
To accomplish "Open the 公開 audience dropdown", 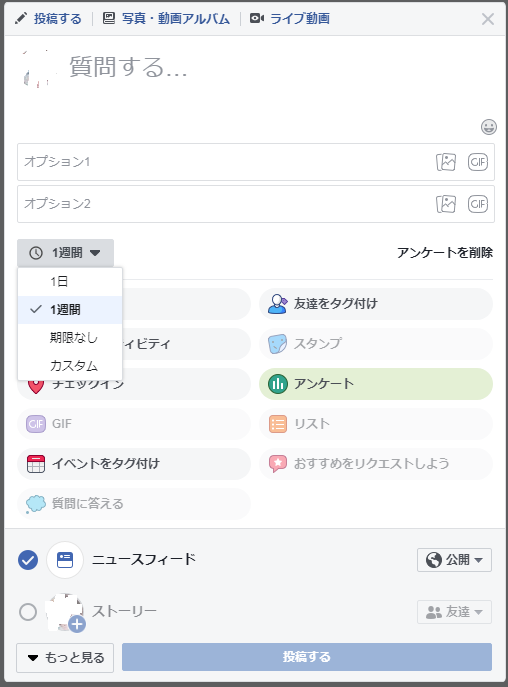I will point(454,560).
